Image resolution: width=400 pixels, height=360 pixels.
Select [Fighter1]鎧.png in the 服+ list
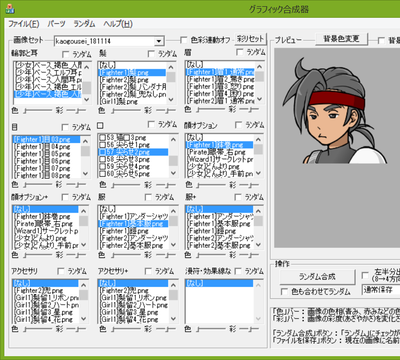pos(219,231)
